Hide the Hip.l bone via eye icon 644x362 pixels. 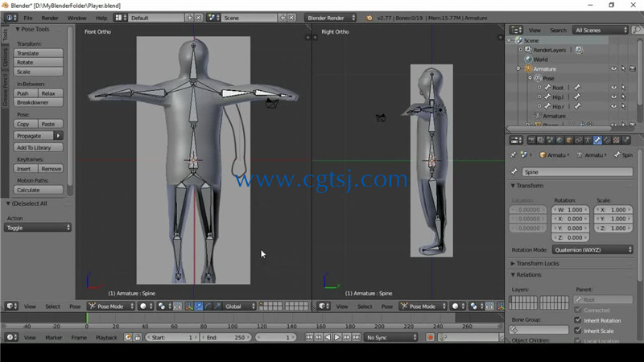click(x=613, y=97)
